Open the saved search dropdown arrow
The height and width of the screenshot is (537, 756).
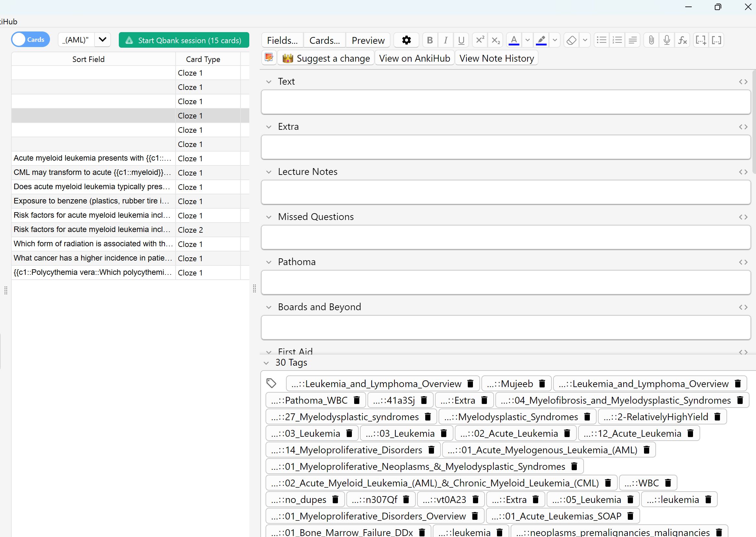(103, 40)
